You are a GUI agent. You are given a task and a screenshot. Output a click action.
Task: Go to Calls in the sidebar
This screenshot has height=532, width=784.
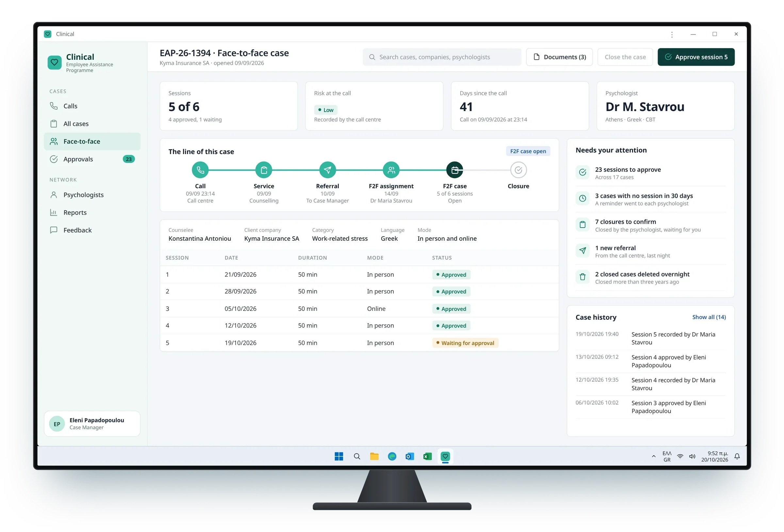click(x=92, y=106)
